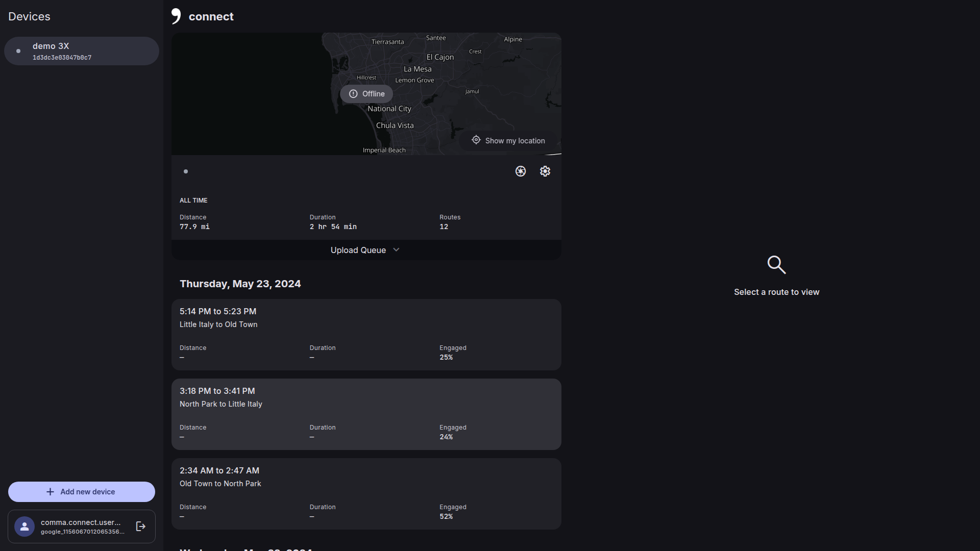Click the magnifying glass search icon
This screenshot has height=551, width=980.
pos(776,265)
